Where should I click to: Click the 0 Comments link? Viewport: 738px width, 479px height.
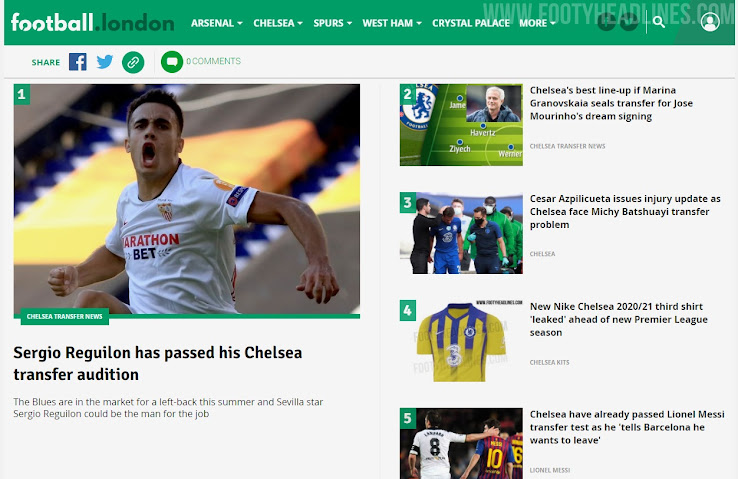(x=213, y=61)
